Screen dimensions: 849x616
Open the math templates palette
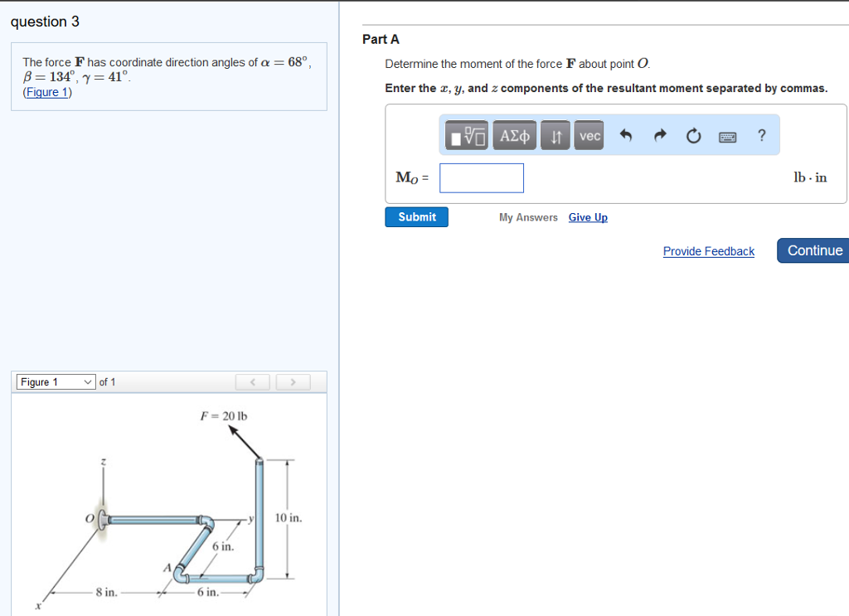click(x=466, y=135)
